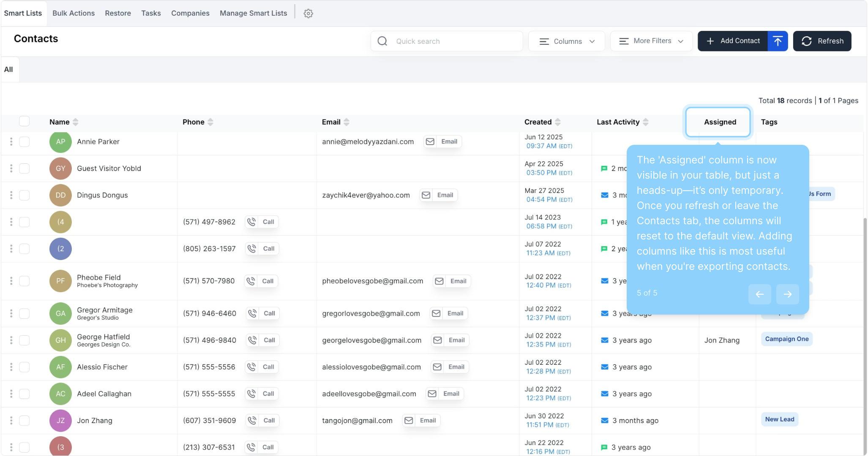This screenshot has width=868, height=456.
Task: Switch to the Bulk Actions tab
Action: point(74,13)
